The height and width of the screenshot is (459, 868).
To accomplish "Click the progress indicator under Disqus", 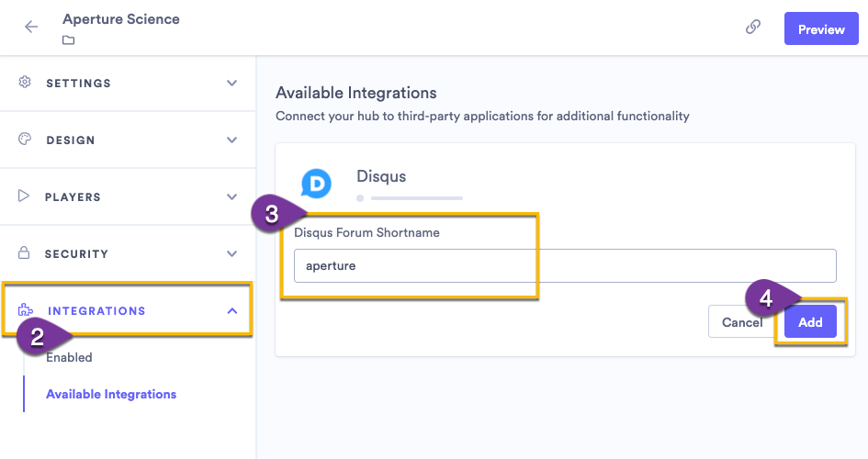I will (x=410, y=198).
